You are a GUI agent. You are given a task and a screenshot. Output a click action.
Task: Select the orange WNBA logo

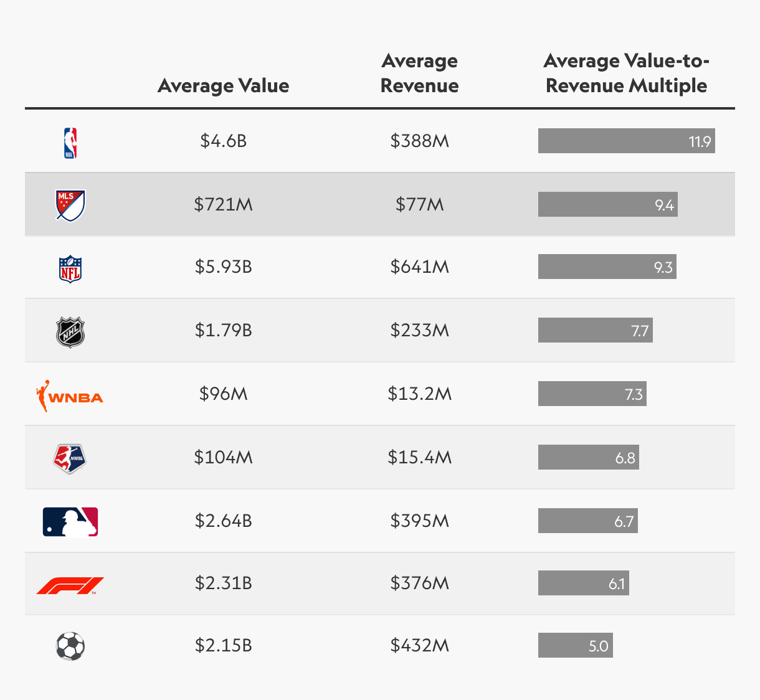pos(70,396)
